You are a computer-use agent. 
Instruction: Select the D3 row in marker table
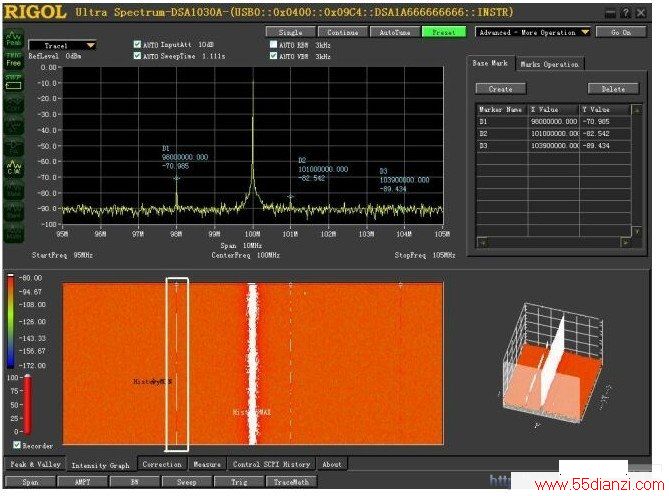point(553,145)
